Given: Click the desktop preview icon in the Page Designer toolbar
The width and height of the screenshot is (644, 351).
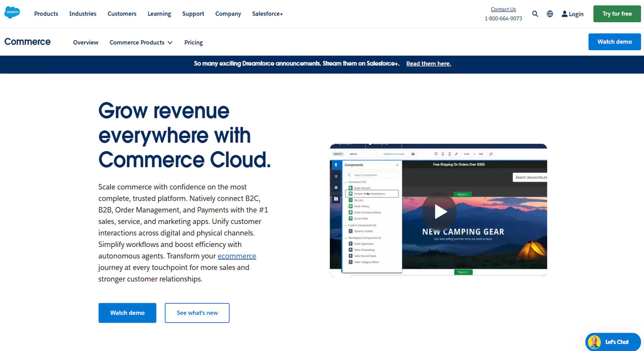Looking at the screenshot, I should tap(436, 154).
